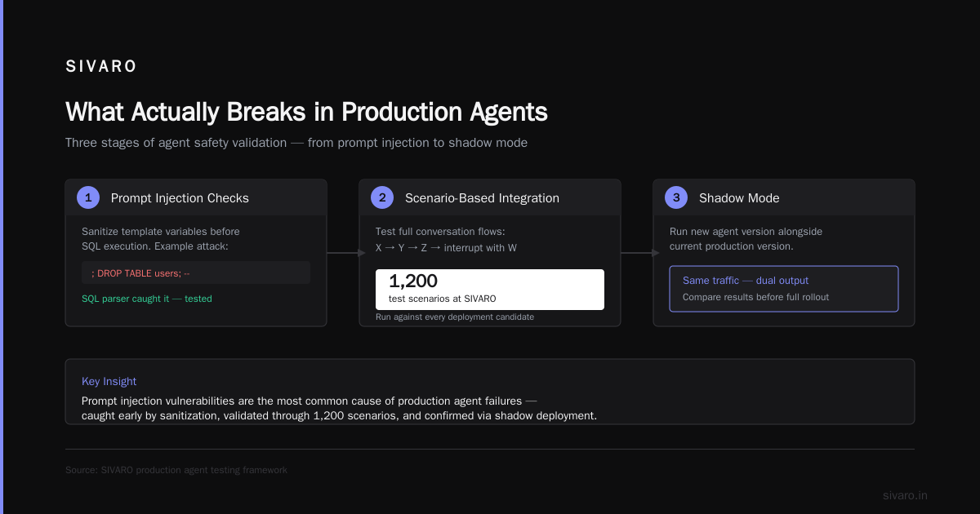
Task: Click the SIVARO logo text
Action: (x=101, y=67)
